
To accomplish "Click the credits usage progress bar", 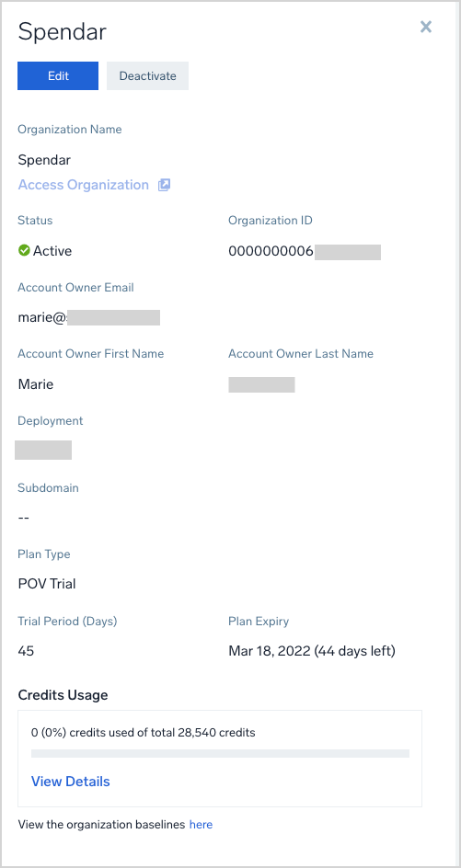I will 220,753.
